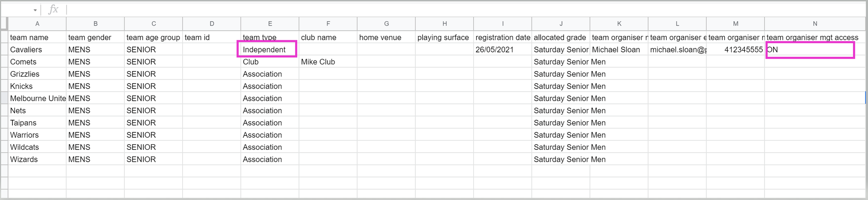The width and height of the screenshot is (868, 200).
Task: Select column J header
Action: (561, 24)
